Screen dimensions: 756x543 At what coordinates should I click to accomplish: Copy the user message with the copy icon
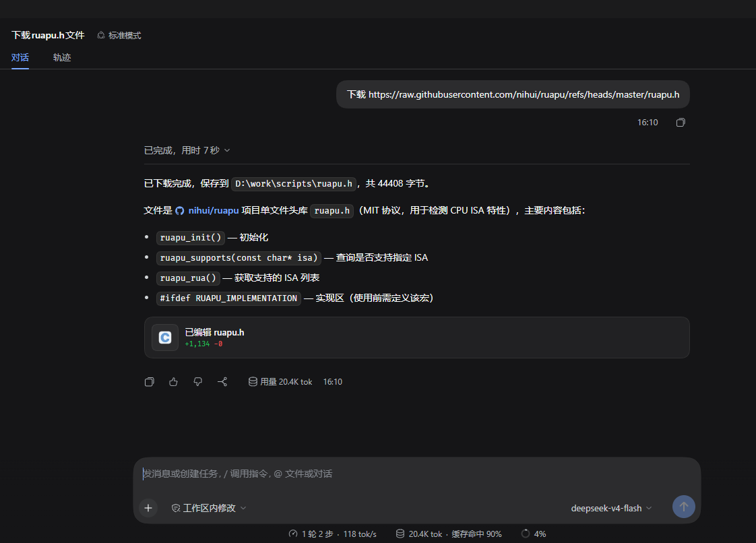(681, 123)
